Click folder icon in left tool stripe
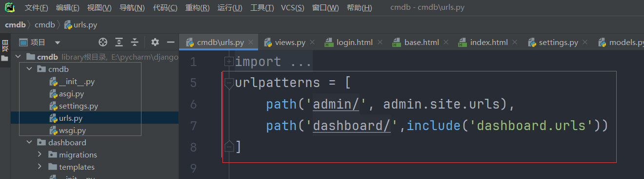Viewport: 644px width, 179px height. click(5, 59)
